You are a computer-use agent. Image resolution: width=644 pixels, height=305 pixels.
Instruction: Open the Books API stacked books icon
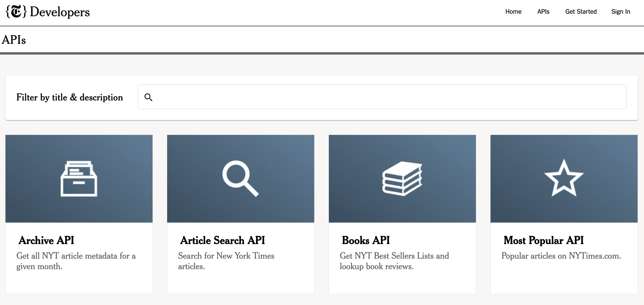tap(402, 179)
